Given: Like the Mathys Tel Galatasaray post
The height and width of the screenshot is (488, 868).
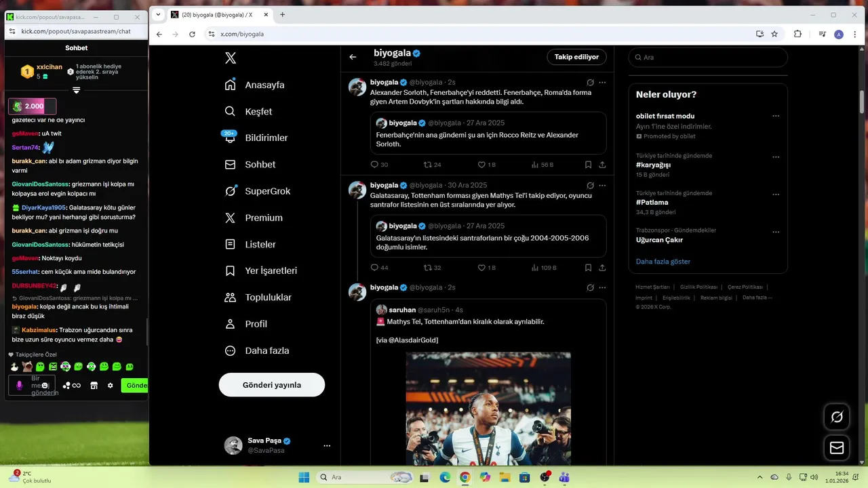Looking at the screenshot, I should [486, 268].
